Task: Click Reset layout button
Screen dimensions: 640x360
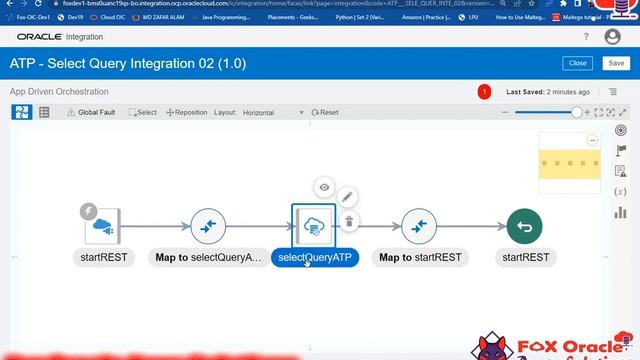Action: coord(325,112)
